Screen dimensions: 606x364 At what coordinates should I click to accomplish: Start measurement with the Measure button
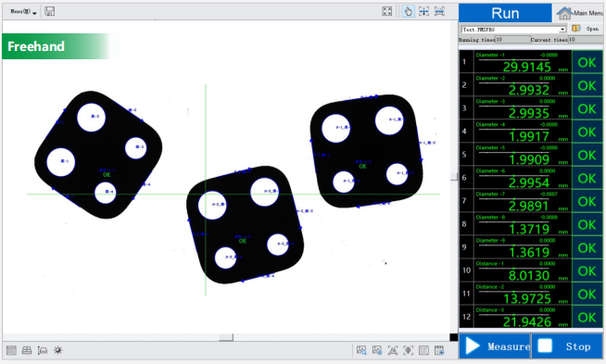pos(495,346)
